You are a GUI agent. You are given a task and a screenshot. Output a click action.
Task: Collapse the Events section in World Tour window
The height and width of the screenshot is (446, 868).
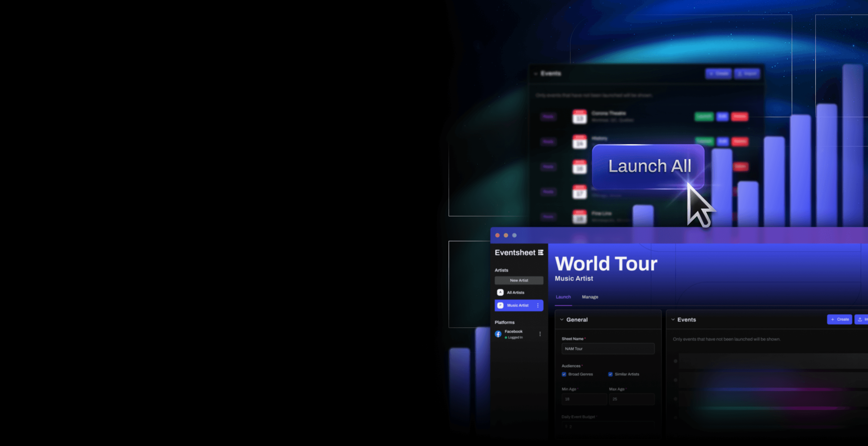pyautogui.click(x=673, y=320)
